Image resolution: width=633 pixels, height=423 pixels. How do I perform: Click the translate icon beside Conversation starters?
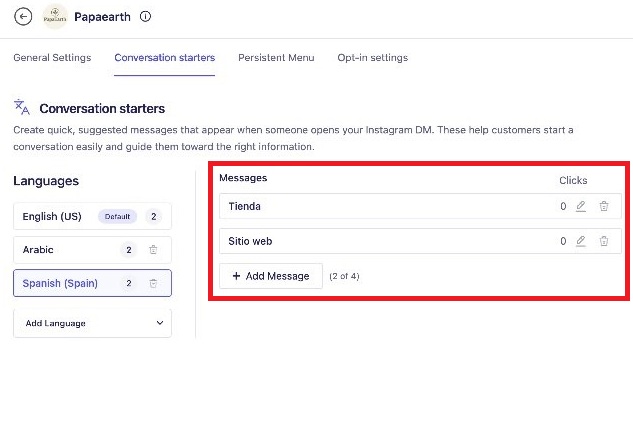[22, 107]
